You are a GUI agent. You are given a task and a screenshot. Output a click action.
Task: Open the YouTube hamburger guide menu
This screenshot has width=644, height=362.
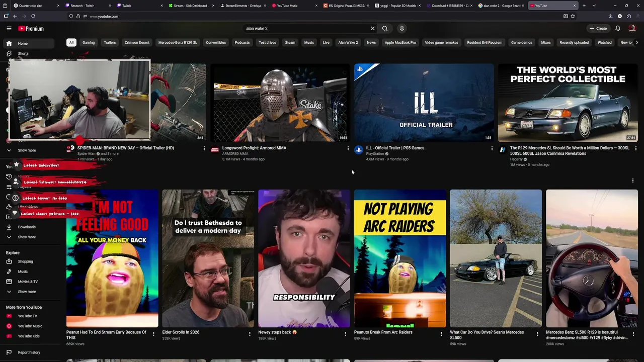pyautogui.click(x=9, y=29)
